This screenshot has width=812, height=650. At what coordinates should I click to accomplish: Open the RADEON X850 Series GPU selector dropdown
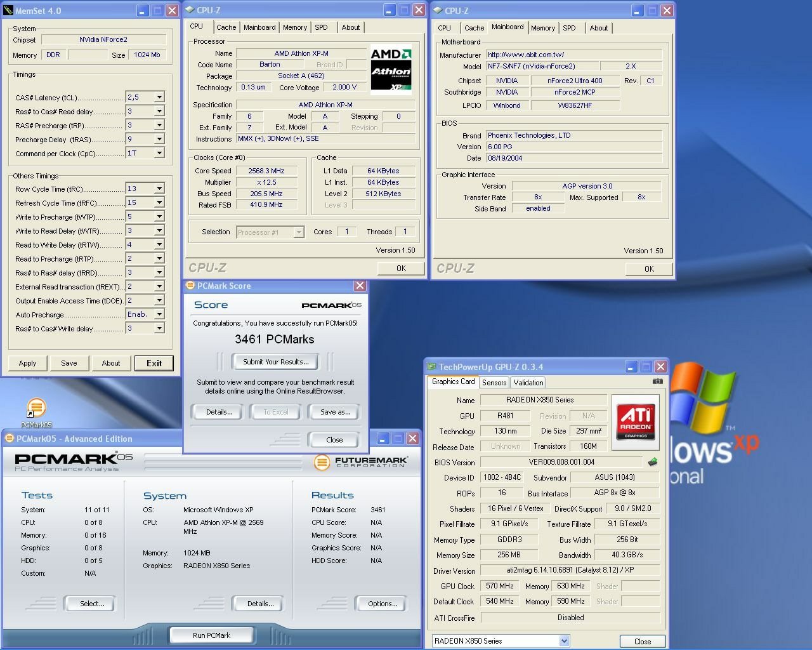(564, 641)
